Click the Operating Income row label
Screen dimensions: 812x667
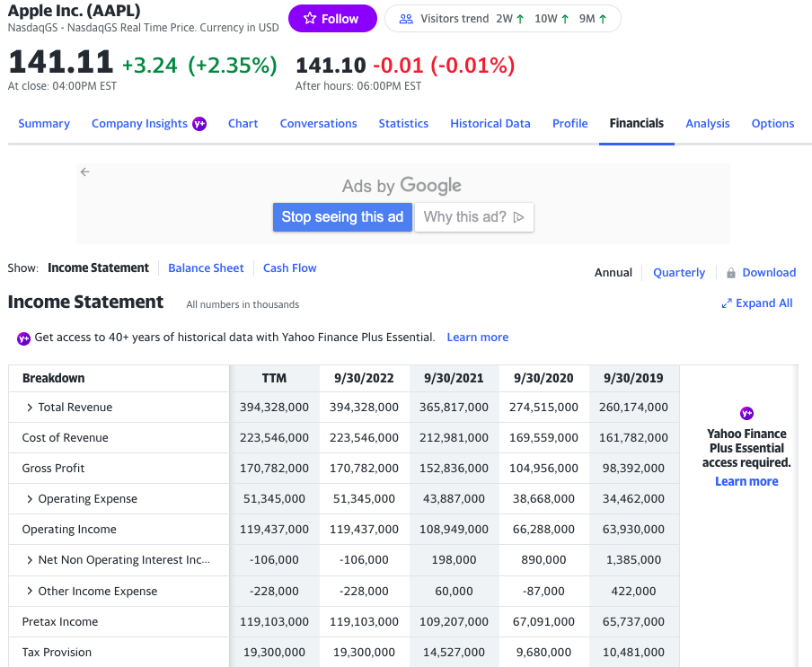pyautogui.click(x=69, y=530)
